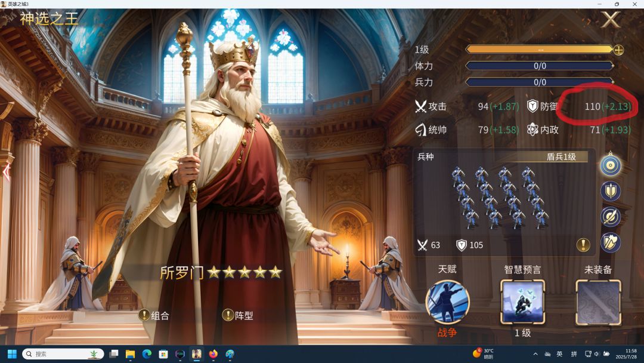This screenshot has width=644, height=363.
Task: Select the round shield-and-sword troop icon
Action: pyautogui.click(x=611, y=191)
